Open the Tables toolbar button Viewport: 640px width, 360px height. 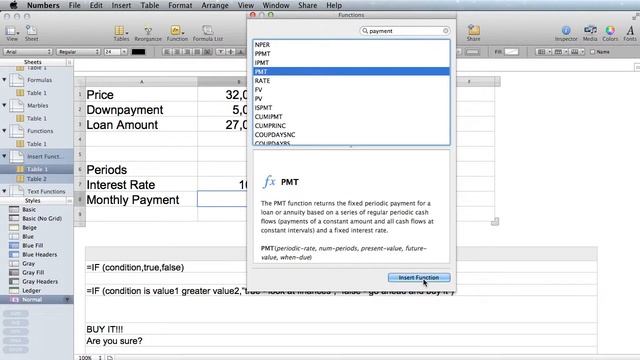pyautogui.click(x=121, y=33)
